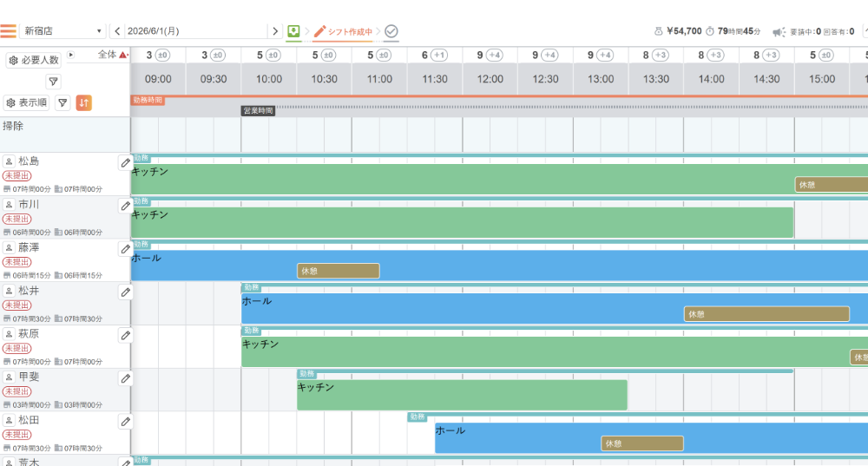Click the megaphone request icon
Image resolution: width=868 pixels, height=466 pixels.
pos(779,32)
